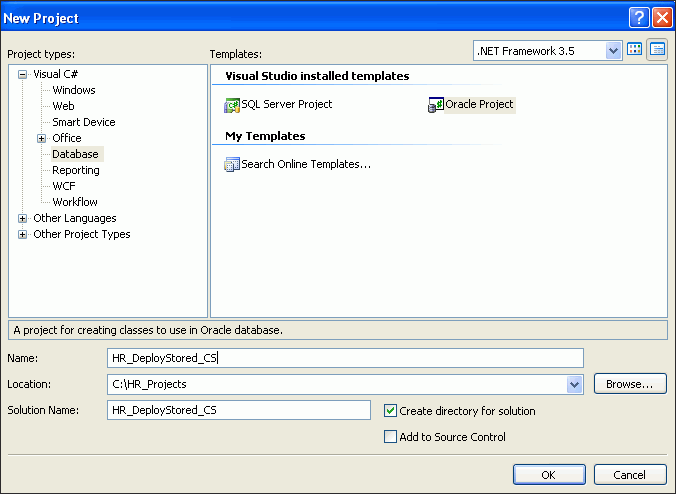Uncheck Create directory for solution
676x494 pixels.
391,410
